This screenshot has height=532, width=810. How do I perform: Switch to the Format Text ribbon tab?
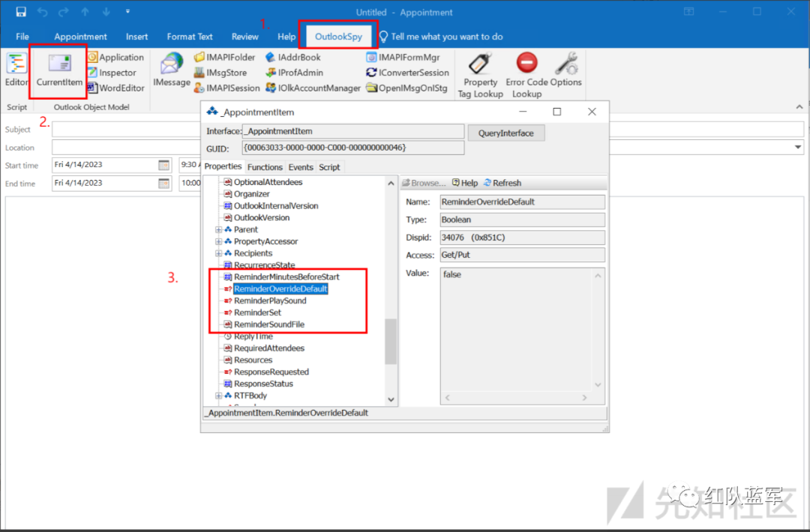tap(190, 37)
